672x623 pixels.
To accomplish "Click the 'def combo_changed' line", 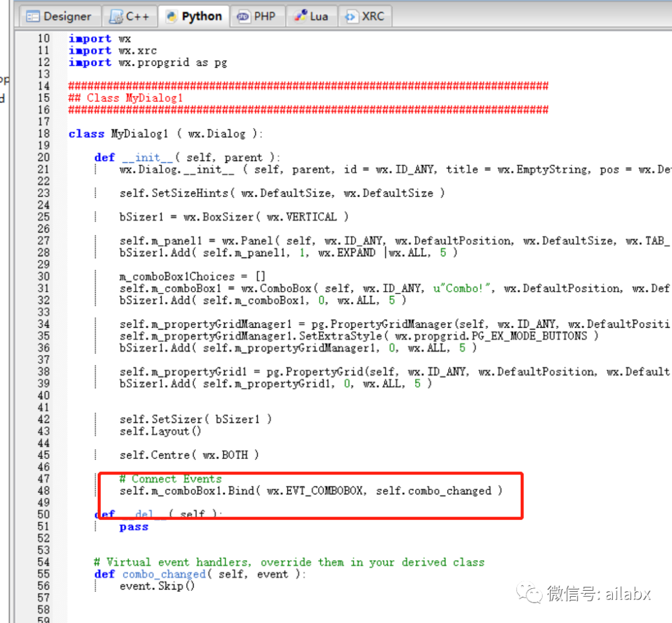I will click(x=200, y=574).
